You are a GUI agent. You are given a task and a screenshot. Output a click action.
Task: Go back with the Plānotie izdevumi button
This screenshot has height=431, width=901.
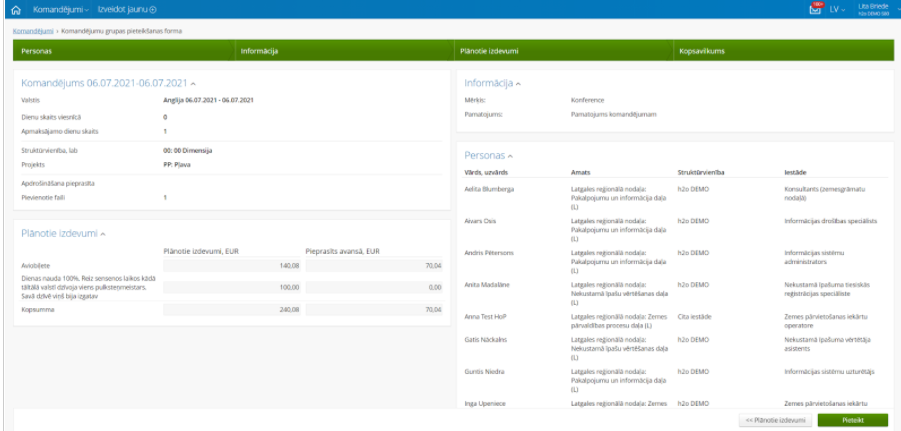pos(775,420)
